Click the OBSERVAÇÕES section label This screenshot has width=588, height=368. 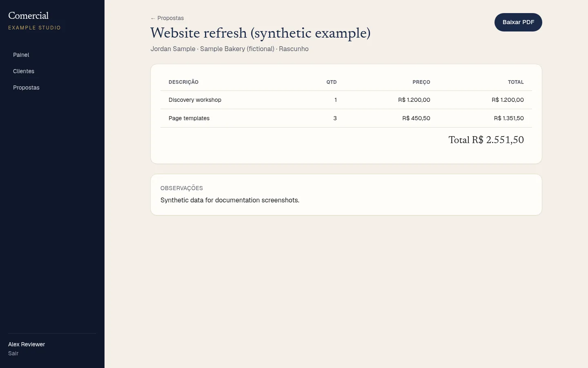tap(182, 188)
